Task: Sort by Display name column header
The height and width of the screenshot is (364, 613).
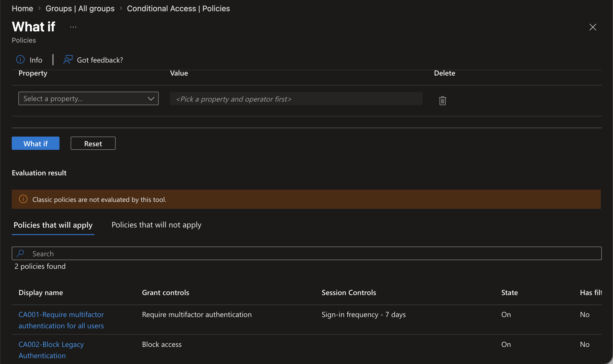Action: 41,293
